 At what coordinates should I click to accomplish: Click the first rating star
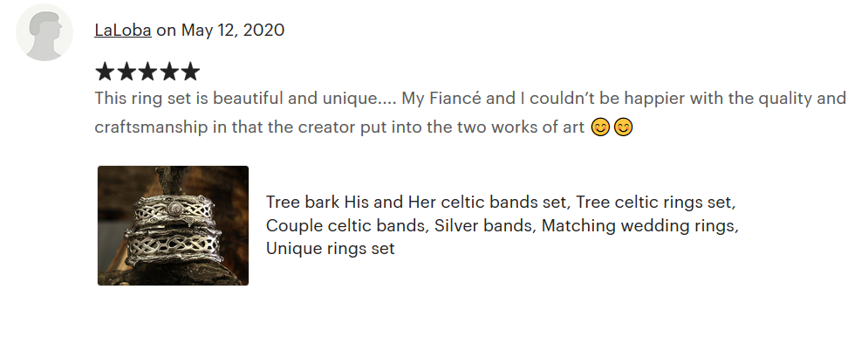click(106, 72)
